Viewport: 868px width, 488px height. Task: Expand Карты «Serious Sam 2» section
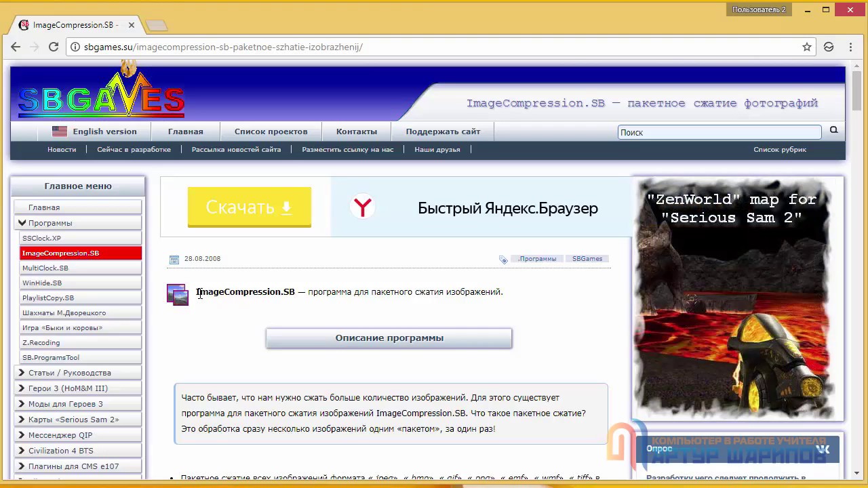click(x=77, y=420)
